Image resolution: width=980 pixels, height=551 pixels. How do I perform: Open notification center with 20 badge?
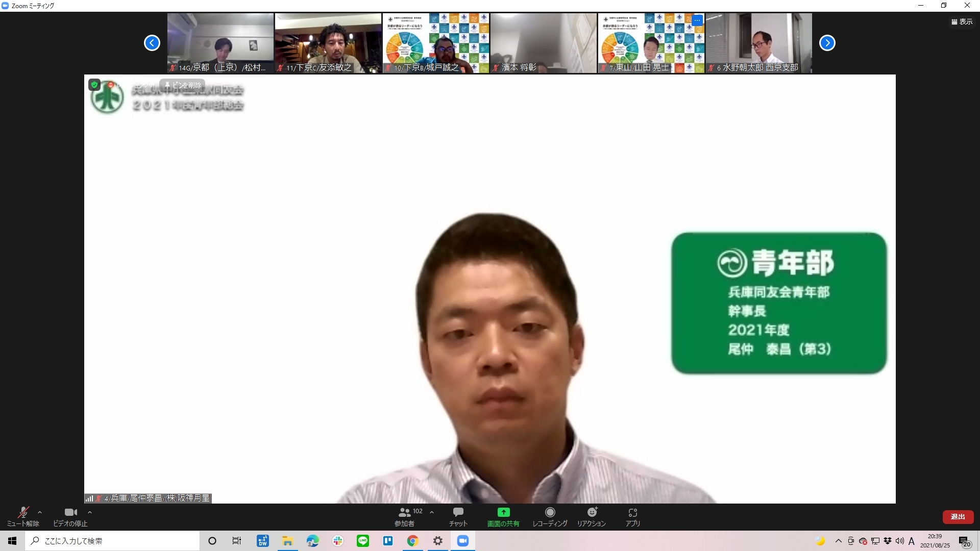pyautogui.click(x=964, y=541)
